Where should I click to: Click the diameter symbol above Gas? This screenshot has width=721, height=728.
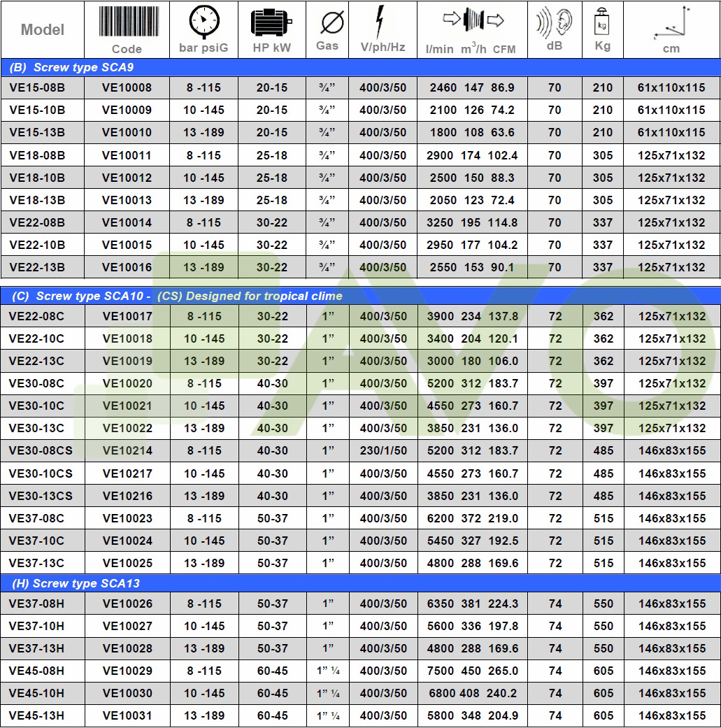[327, 22]
